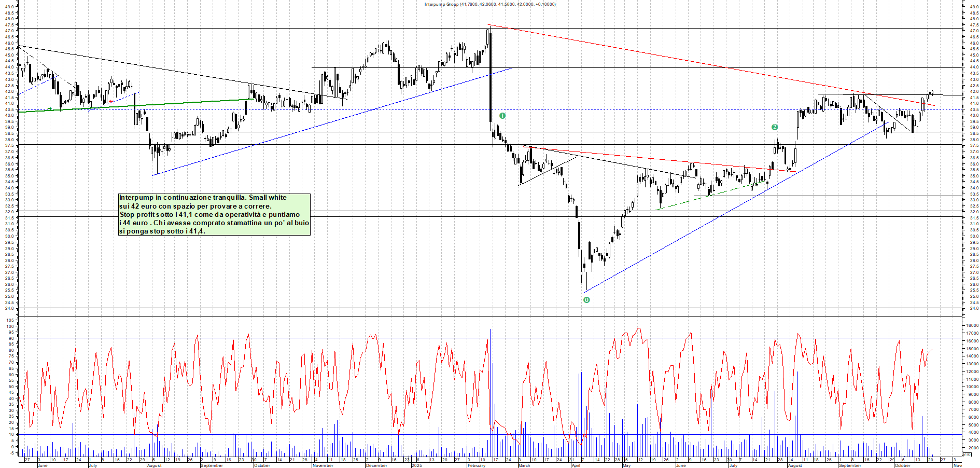This screenshot has height=468, width=980.
Task: Click the Interpump Group chart title
Action: point(489,4)
